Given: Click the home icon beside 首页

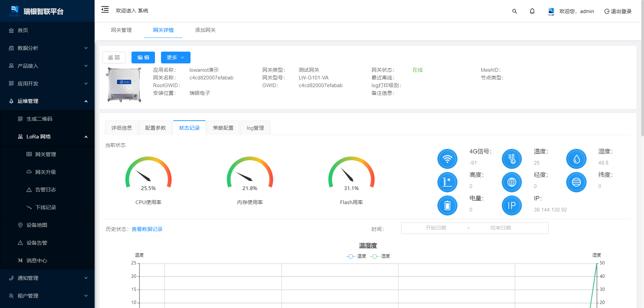Looking at the screenshot, I should click(x=11, y=30).
